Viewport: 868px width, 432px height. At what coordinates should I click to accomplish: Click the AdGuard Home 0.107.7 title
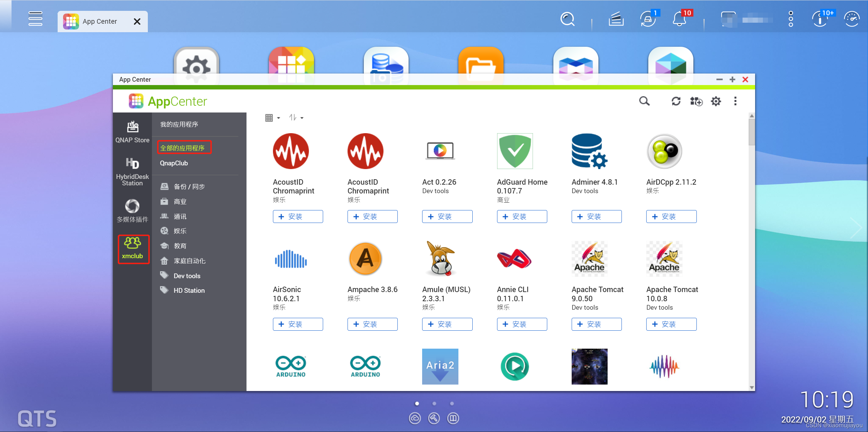tap(522, 186)
